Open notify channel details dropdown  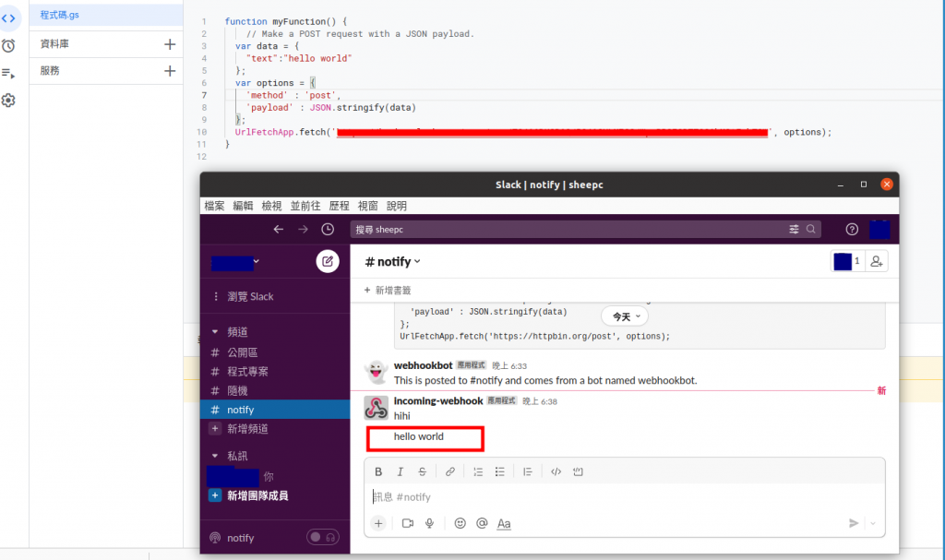[392, 262]
